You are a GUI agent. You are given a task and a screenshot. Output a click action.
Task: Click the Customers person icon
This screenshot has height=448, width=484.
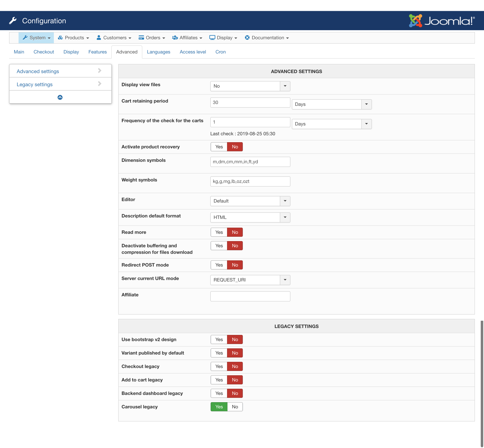point(99,38)
